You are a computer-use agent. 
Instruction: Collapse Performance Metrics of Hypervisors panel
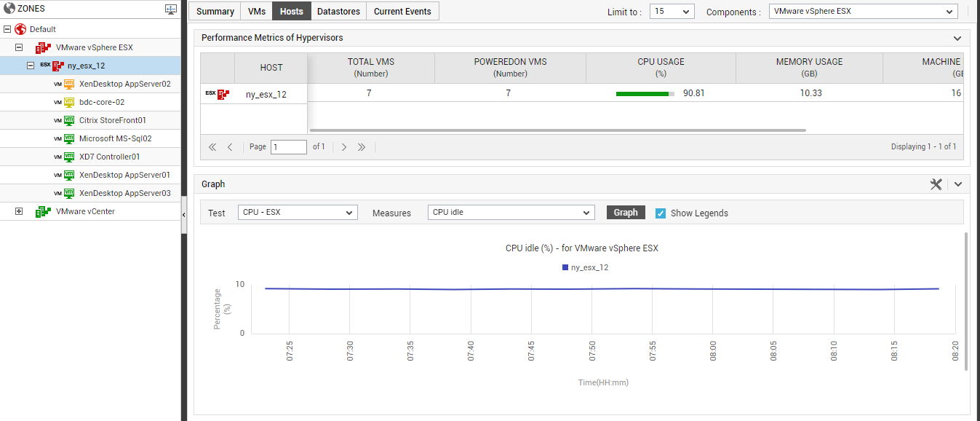(957, 38)
